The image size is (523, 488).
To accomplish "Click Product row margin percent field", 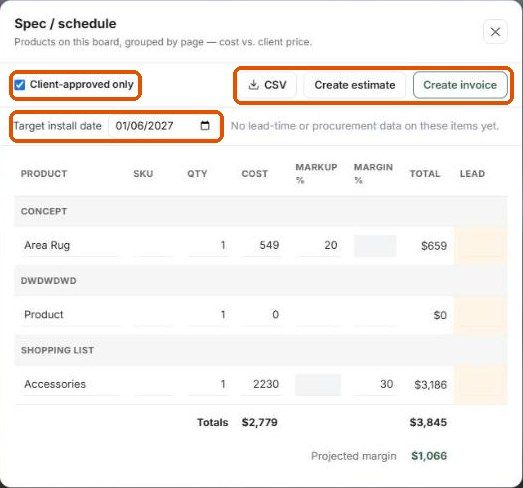I will 375,315.
